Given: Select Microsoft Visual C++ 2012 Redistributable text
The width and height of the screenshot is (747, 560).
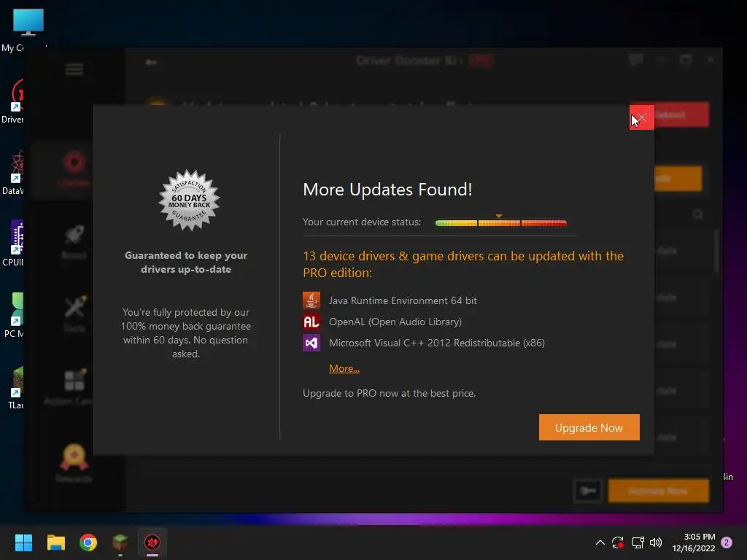Looking at the screenshot, I should pyautogui.click(x=436, y=343).
